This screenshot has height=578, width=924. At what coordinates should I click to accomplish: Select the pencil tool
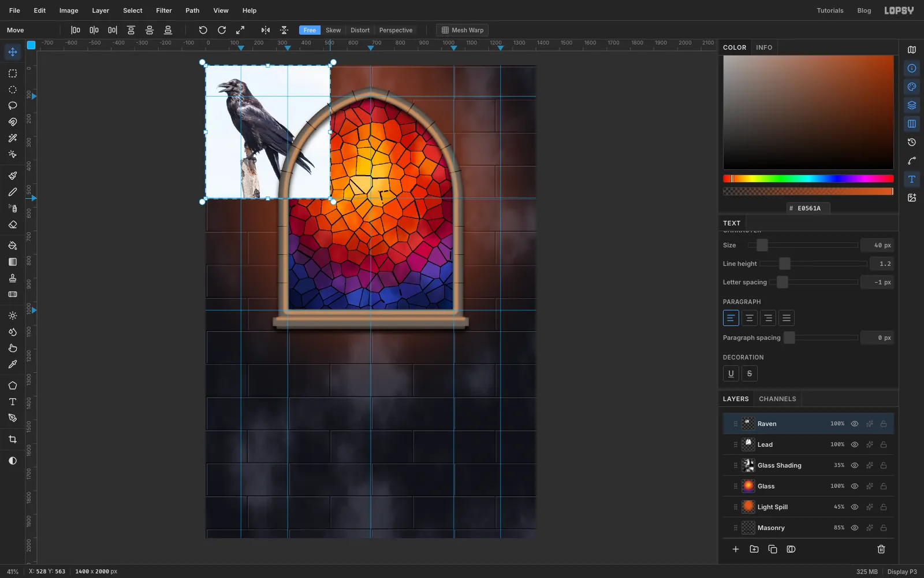[13, 192]
